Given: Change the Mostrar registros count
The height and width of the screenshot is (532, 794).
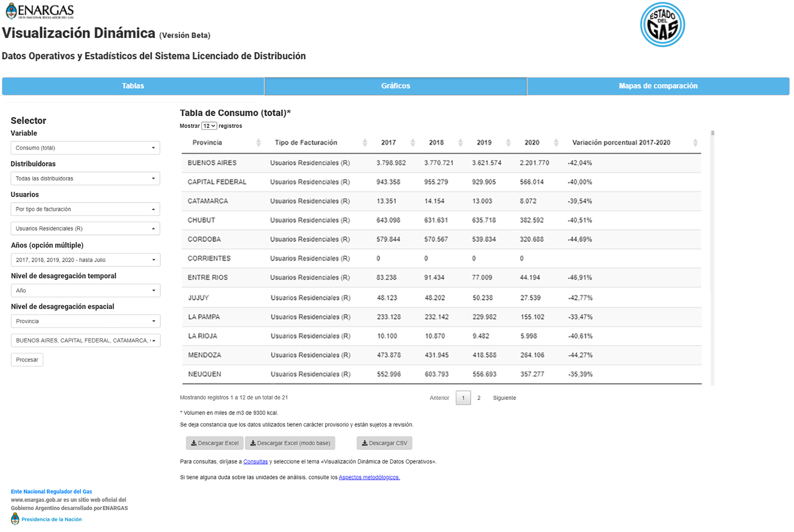Looking at the screenshot, I should point(209,125).
